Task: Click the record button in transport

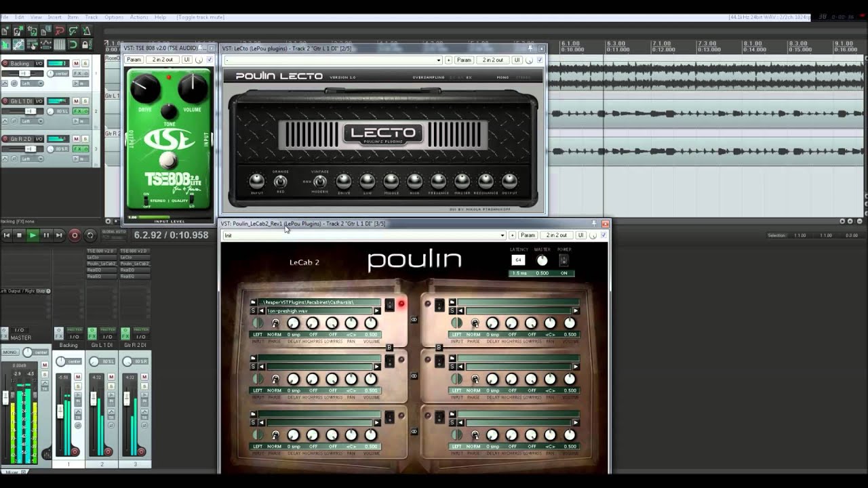Action: pos(75,235)
